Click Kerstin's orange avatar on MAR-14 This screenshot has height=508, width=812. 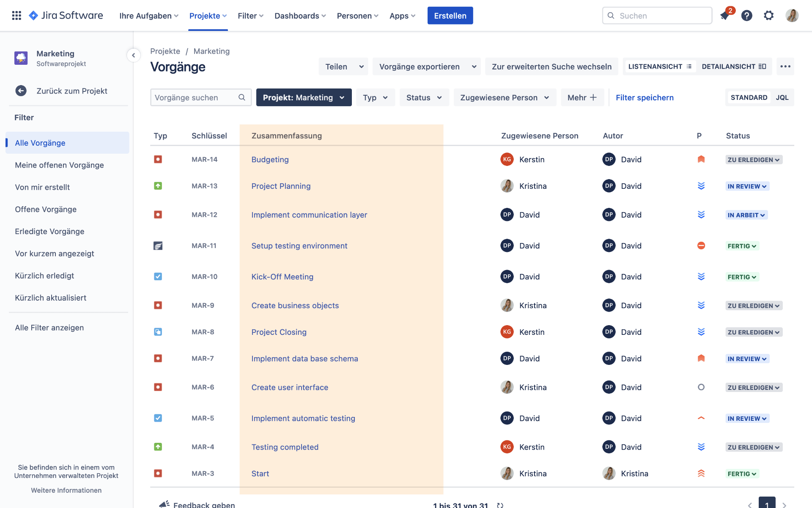(506, 159)
